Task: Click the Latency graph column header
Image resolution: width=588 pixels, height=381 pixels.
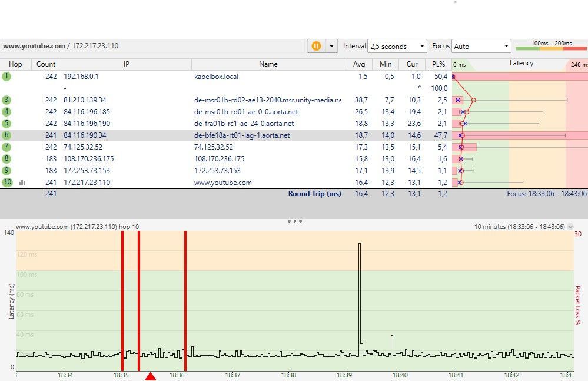Action: (x=521, y=64)
